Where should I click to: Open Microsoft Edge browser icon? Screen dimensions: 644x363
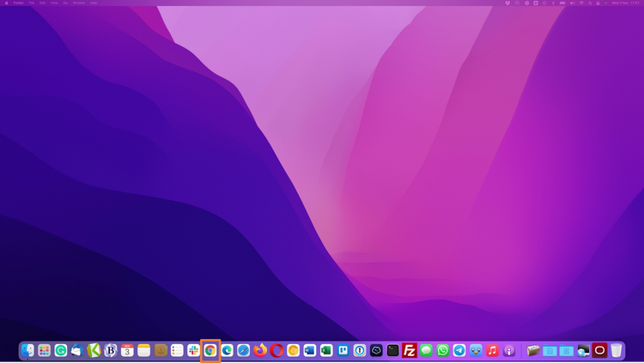click(x=227, y=350)
